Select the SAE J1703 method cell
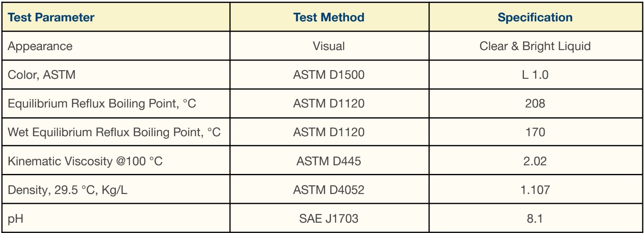The image size is (644, 233). [x=329, y=218]
